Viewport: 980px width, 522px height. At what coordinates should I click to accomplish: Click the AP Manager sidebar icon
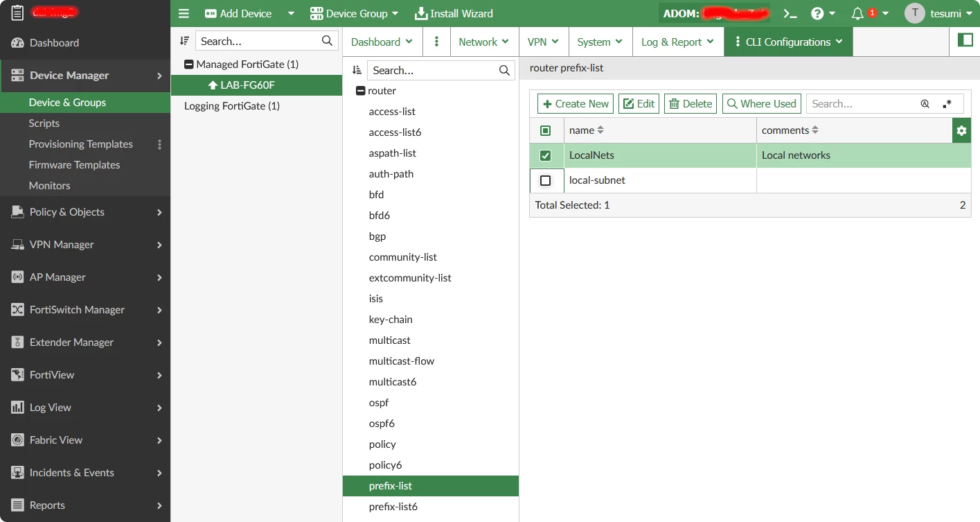pyautogui.click(x=17, y=277)
